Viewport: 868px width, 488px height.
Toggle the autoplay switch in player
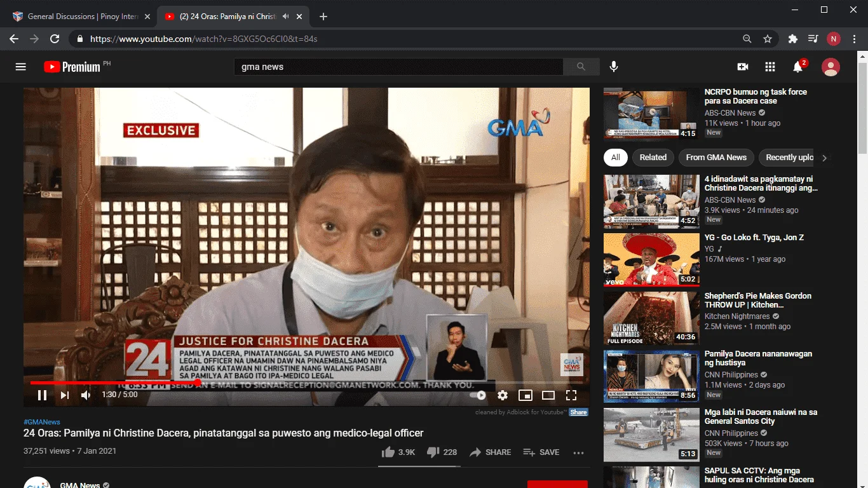point(478,395)
